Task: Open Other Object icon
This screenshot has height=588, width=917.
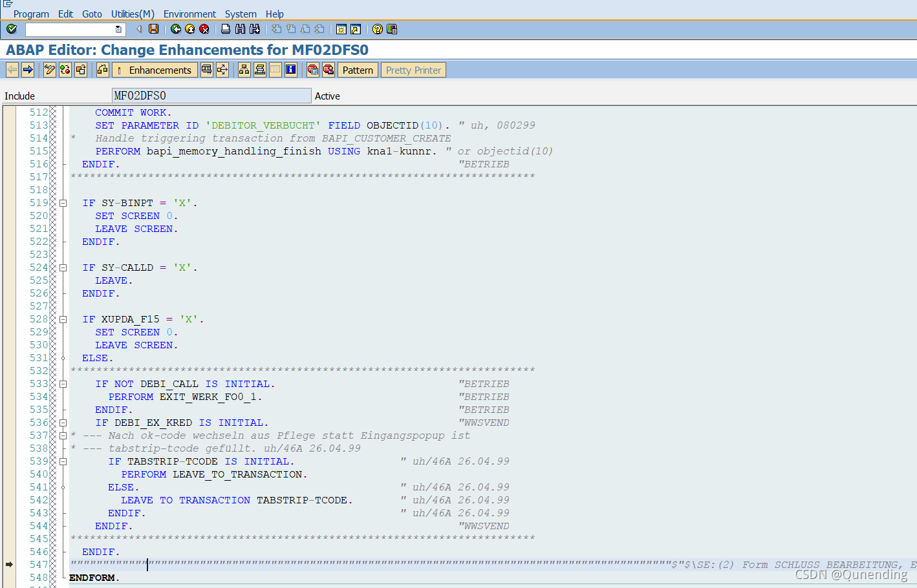Action: click(81, 70)
